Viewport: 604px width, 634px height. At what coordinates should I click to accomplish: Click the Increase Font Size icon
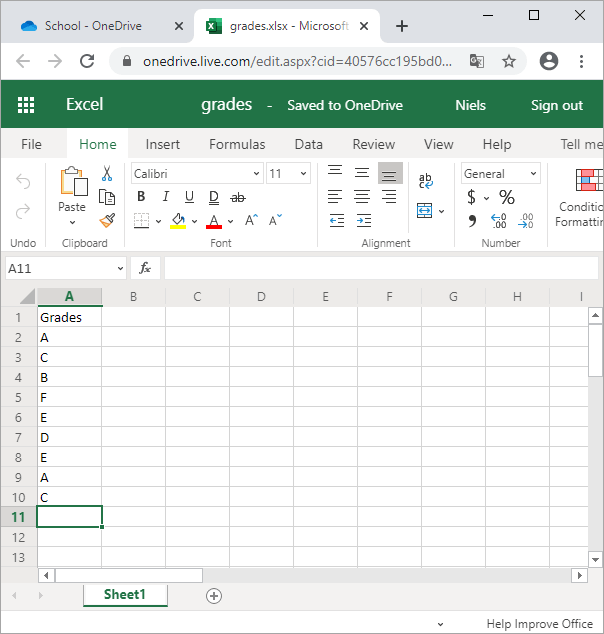(x=252, y=221)
